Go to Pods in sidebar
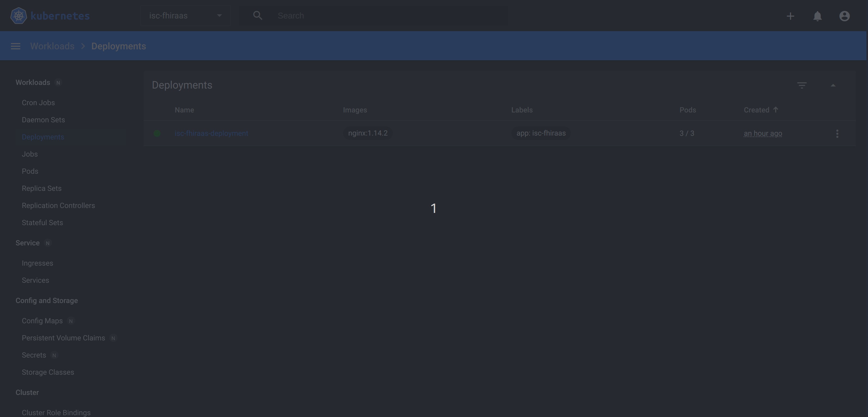868x417 pixels. [30, 171]
